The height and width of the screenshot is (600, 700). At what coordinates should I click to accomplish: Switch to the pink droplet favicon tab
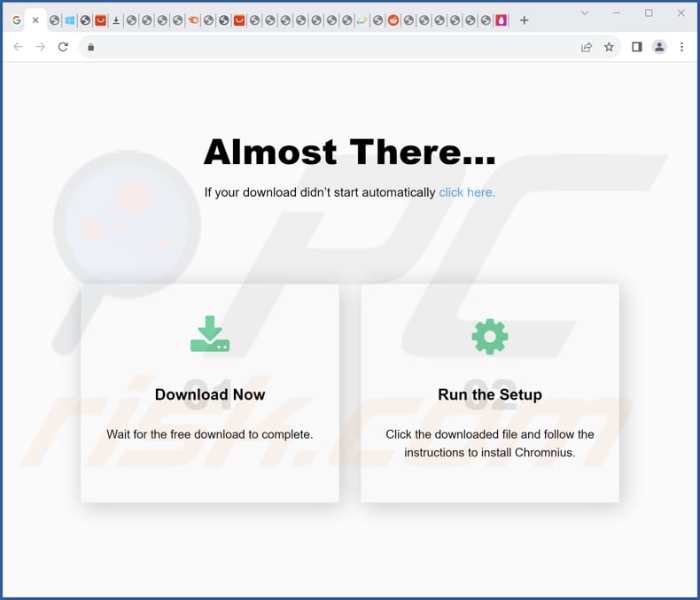502,20
